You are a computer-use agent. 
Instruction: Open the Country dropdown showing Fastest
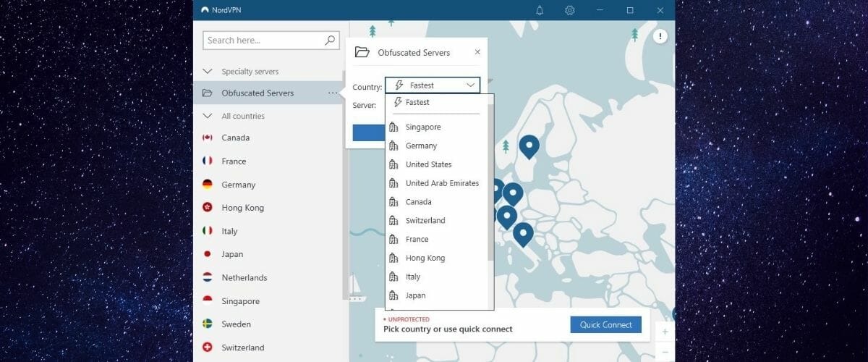[433, 85]
